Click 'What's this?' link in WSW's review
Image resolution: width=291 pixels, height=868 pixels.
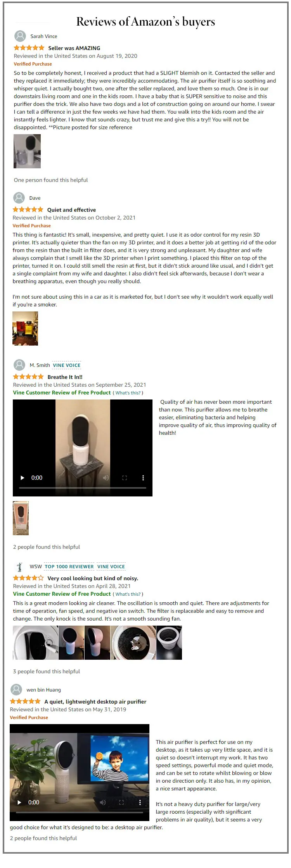coord(128,594)
